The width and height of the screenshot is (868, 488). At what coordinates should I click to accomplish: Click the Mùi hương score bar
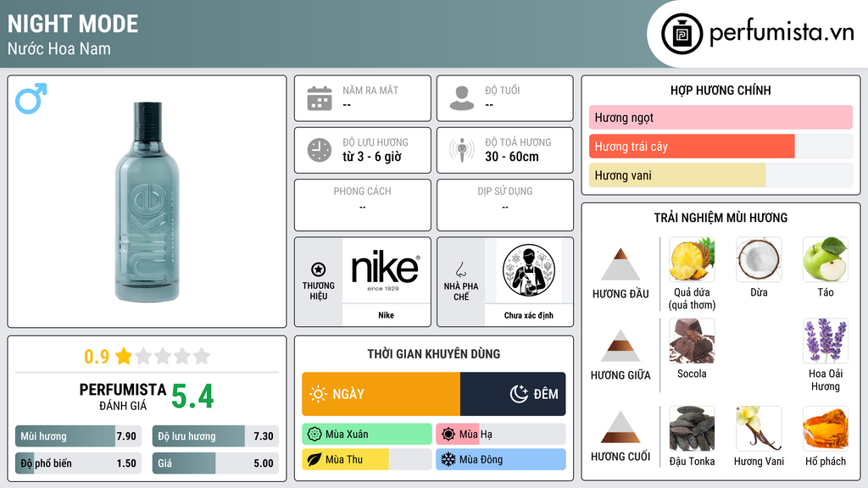(79, 436)
